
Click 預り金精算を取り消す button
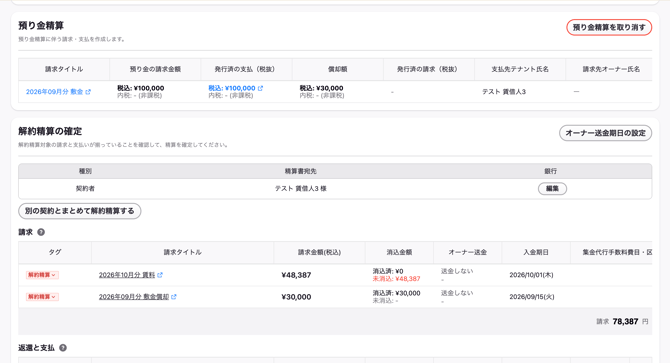click(609, 27)
